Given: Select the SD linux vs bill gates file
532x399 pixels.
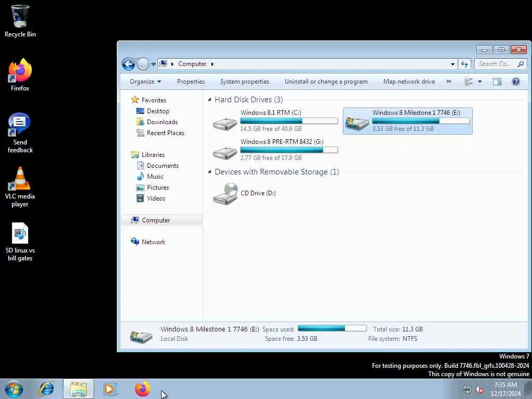Looking at the screenshot, I should [x=20, y=242].
